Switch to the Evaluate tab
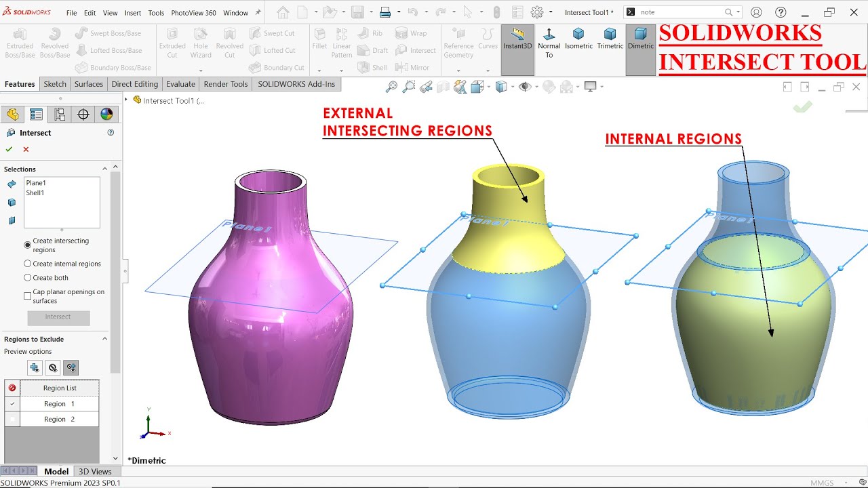868x488 pixels. [181, 84]
